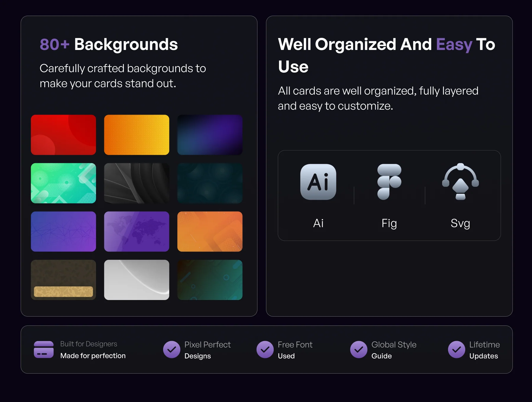Click 'All cards are well organized' description

[378, 98]
